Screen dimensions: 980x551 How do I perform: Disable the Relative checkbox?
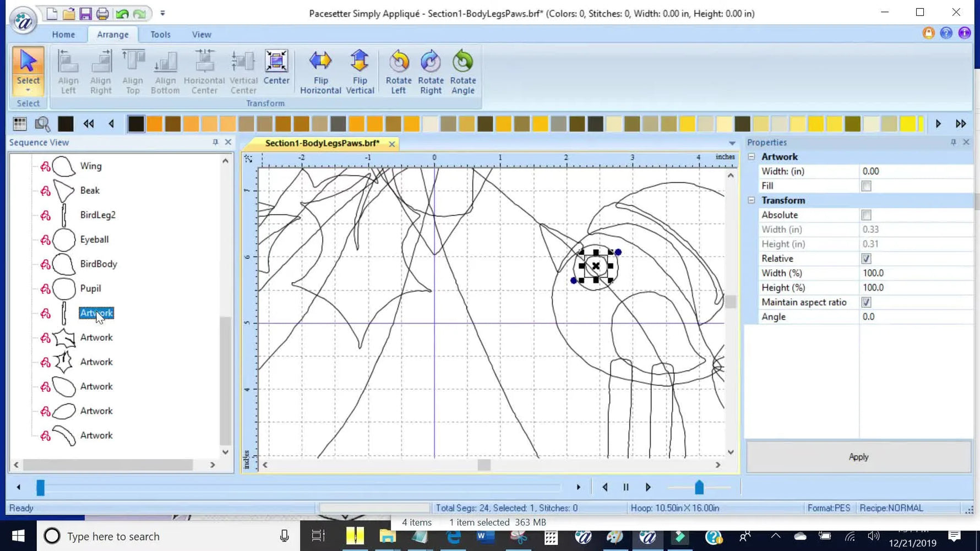(866, 258)
